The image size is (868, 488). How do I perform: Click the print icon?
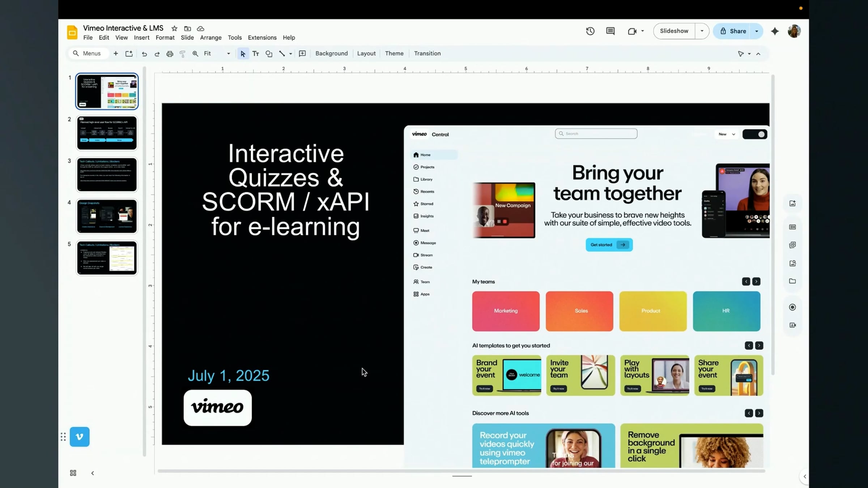[x=170, y=54]
